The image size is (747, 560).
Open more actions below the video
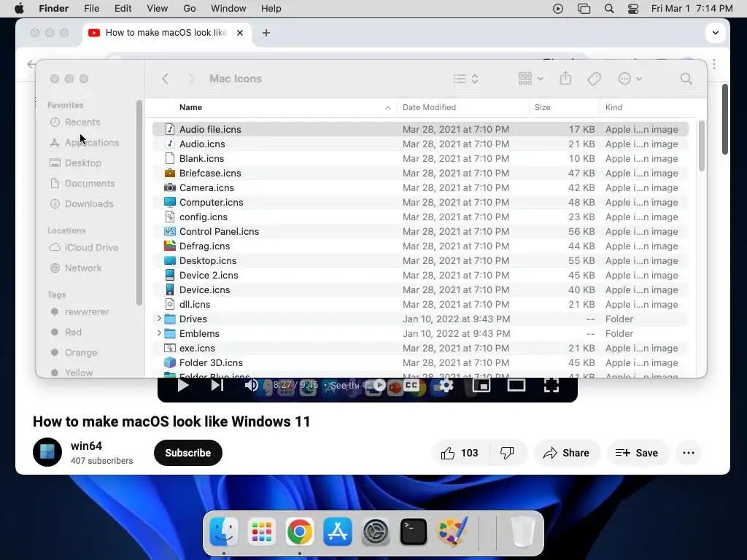pos(689,453)
